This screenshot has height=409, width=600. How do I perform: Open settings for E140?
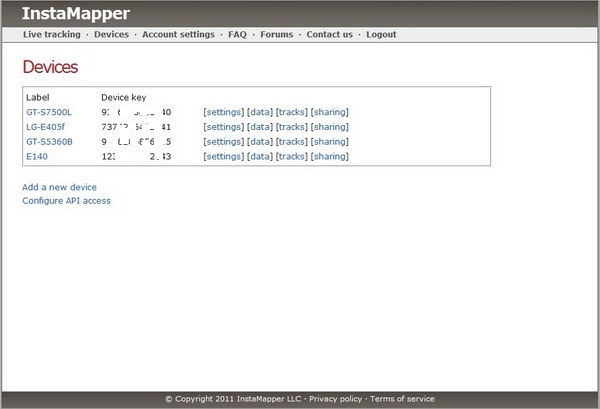click(223, 156)
